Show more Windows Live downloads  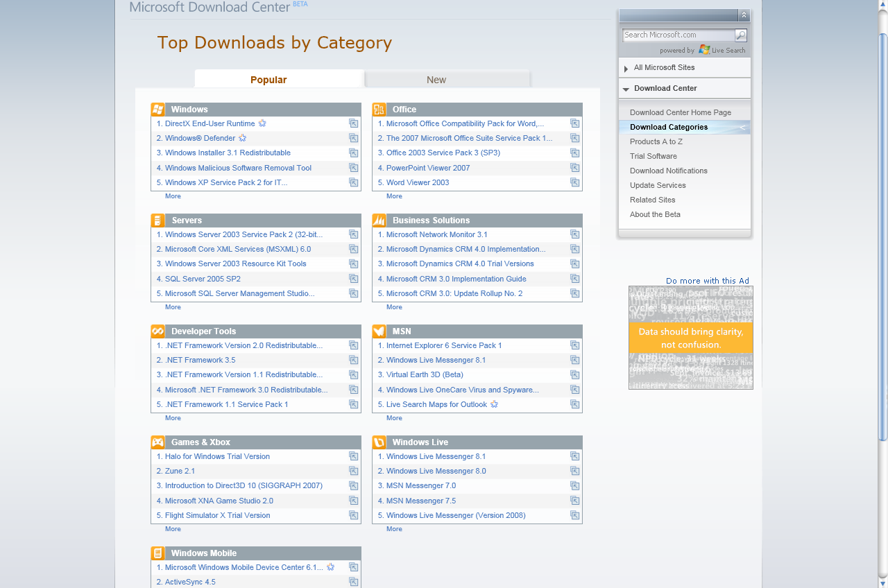(x=394, y=529)
